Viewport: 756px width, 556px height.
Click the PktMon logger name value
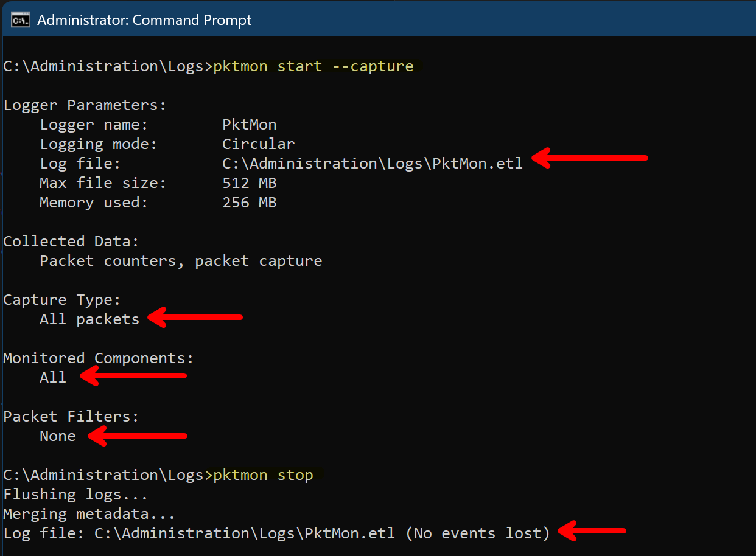(x=250, y=125)
